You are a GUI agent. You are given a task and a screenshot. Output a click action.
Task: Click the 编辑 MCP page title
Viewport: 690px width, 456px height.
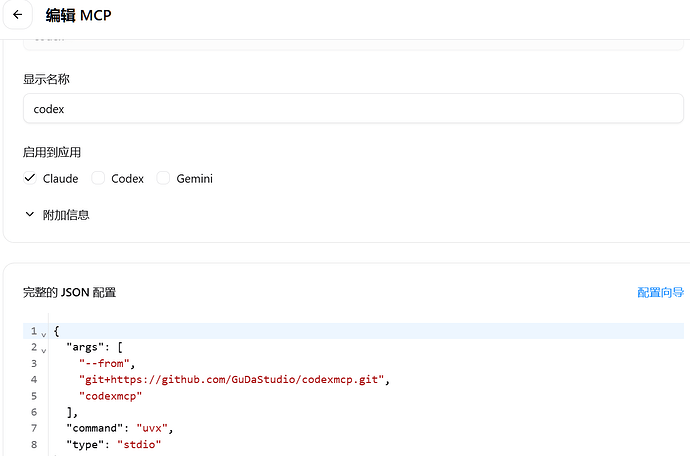78,15
